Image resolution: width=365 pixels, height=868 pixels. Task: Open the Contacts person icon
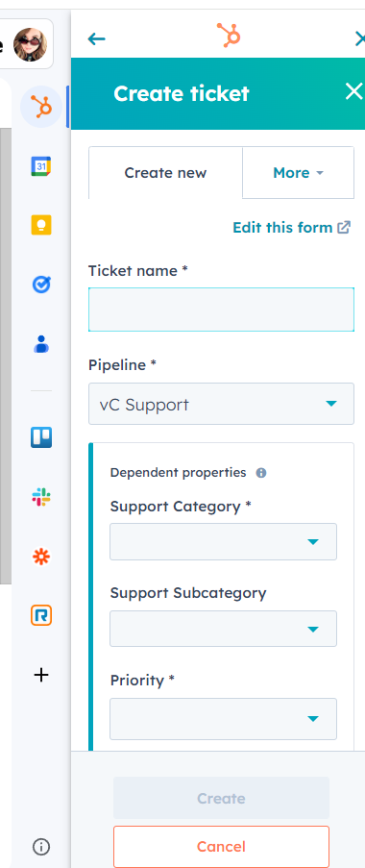tap(41, 344)
